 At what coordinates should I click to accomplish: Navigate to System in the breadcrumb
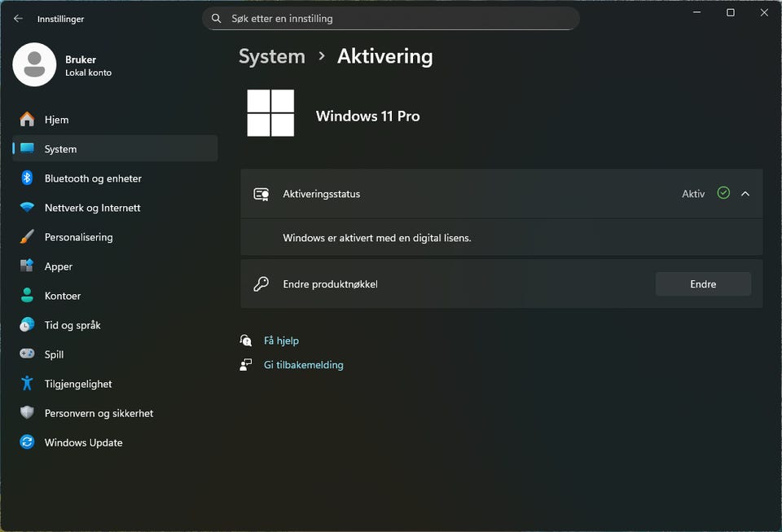[271, 56]
